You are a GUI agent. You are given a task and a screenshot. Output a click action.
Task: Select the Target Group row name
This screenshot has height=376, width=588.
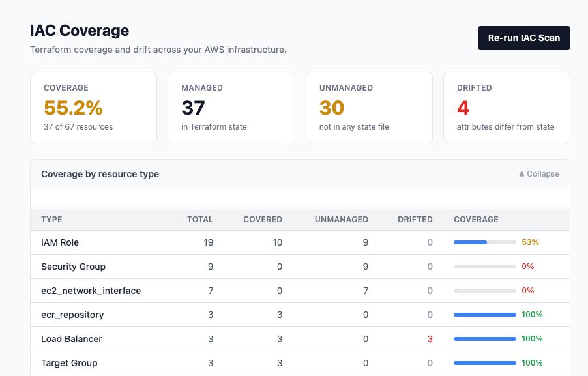point(69,363)
